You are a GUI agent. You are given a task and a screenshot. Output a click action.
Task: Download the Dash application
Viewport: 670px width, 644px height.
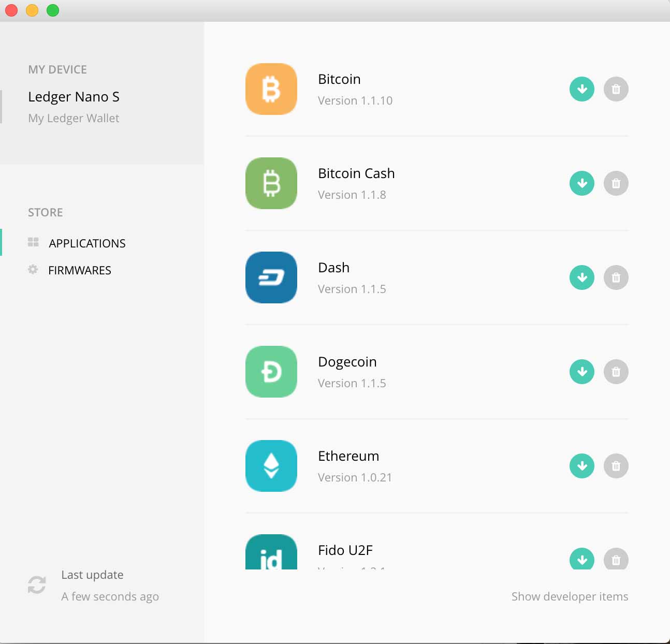coord(582,277)
